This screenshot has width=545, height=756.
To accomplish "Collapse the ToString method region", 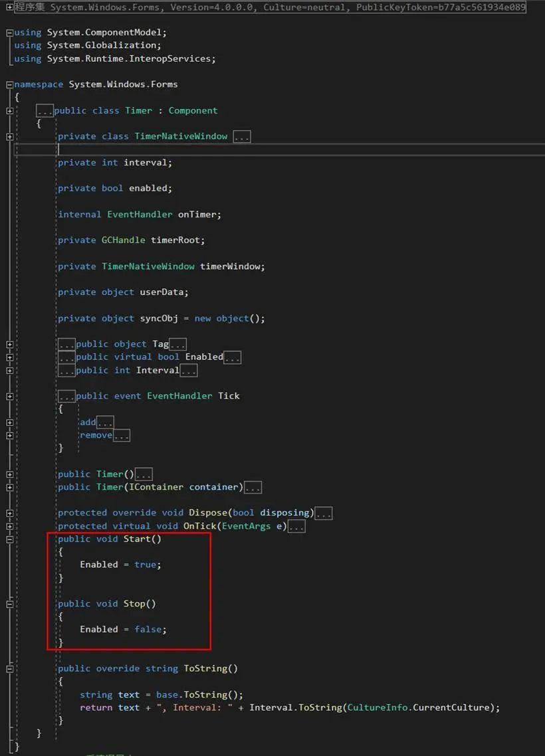I will pos(9,668).
